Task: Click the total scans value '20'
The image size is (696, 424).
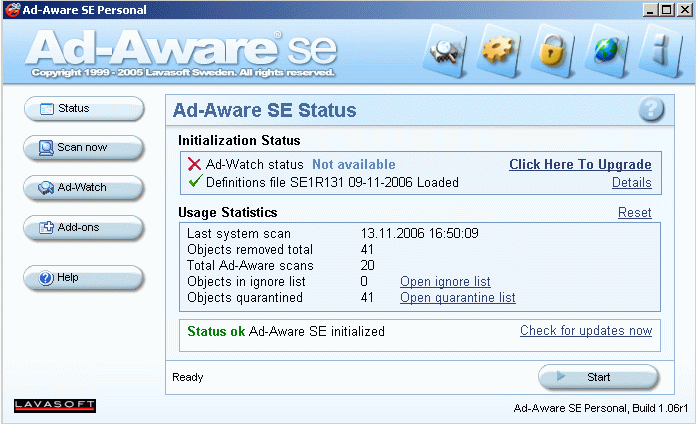Action: [x=368, y=265]
